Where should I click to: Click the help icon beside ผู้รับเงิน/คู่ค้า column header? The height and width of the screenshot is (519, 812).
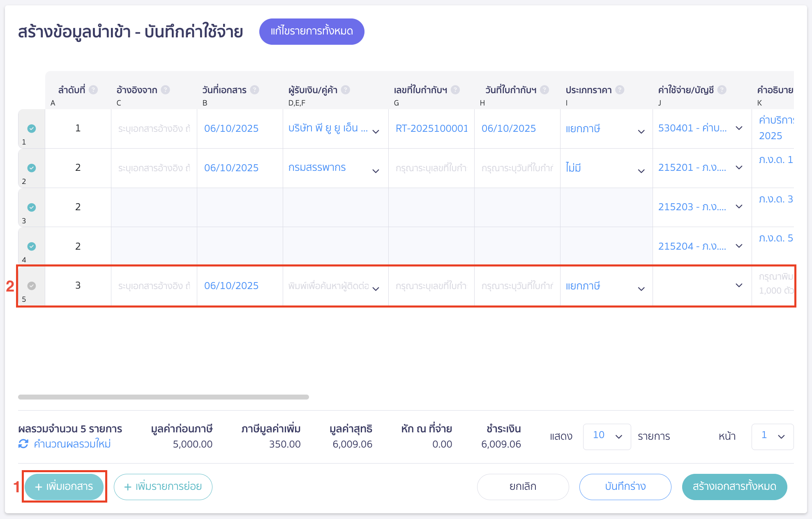coord(346,90)
